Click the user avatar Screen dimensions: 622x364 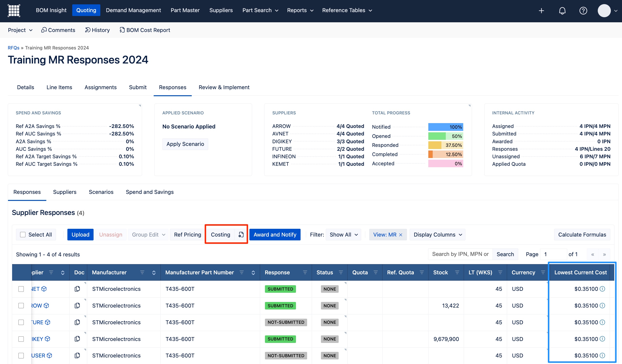(x=604, y=11)
